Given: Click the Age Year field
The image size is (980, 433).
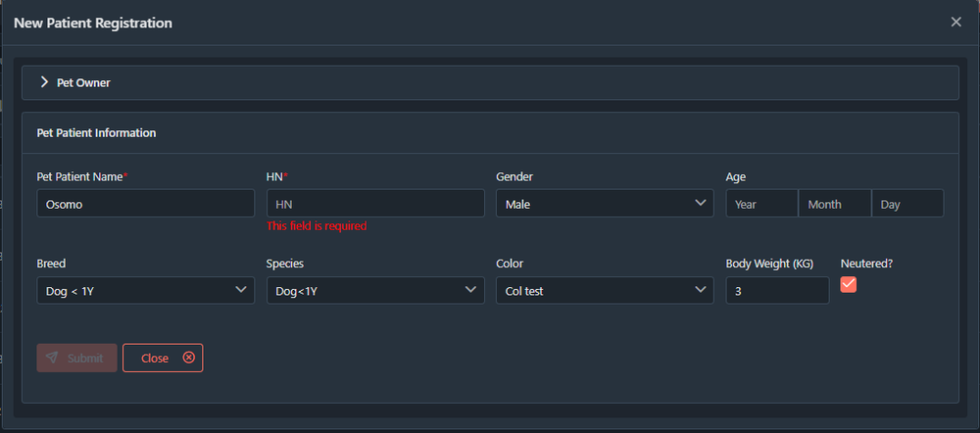Looking at the screenshot, I should tap(761, 204).
